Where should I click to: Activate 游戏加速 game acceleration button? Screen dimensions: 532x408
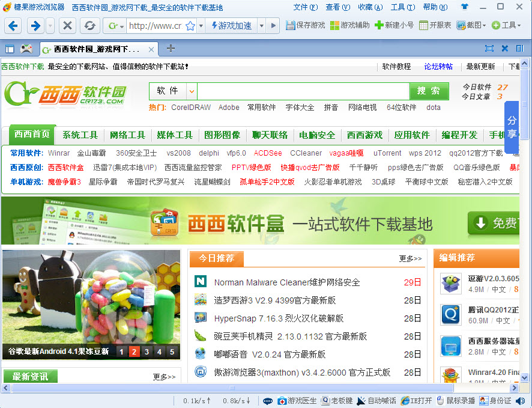pos(232,25)
